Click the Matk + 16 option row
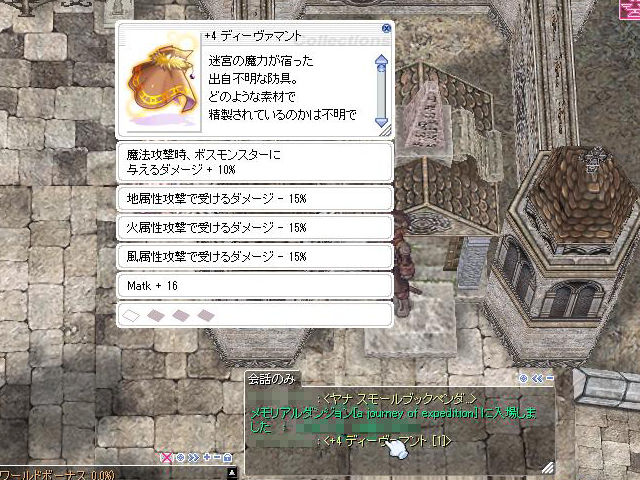The width and height of the screenshot is (640, 480). pyautogui.click(x=255, y=286)
